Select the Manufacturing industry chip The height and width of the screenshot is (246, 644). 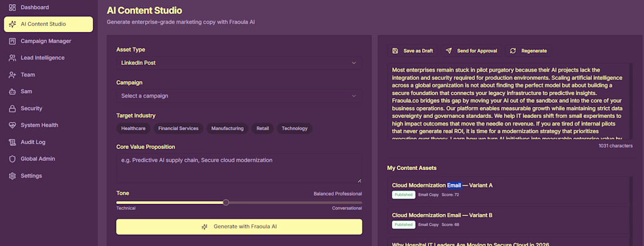(228, 129)
